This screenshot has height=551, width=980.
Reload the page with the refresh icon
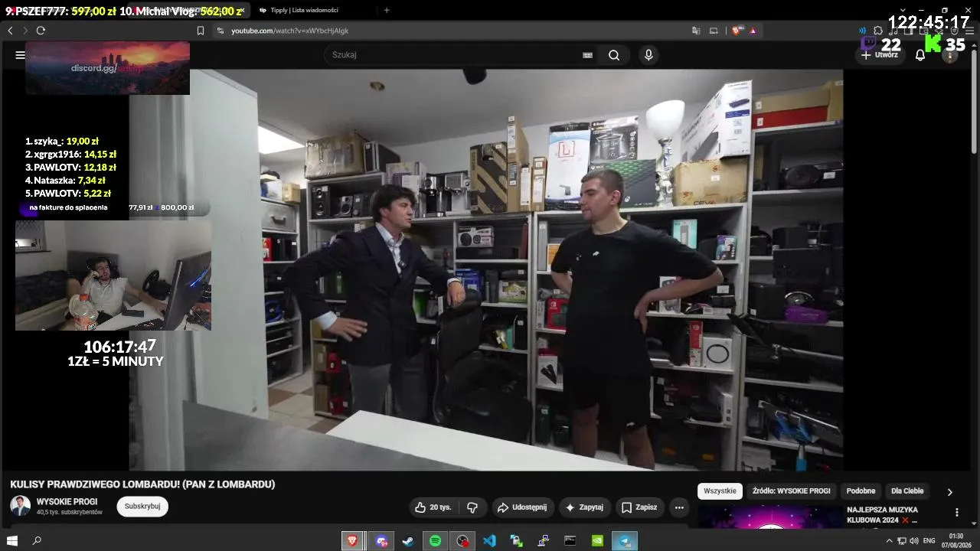[41, 31]
